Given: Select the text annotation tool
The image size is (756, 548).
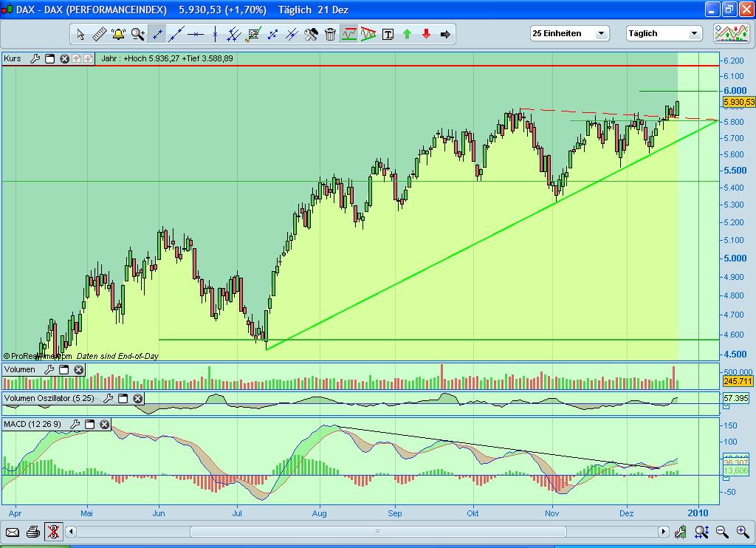Looking at the screenshot, I should pyautogui.click(x=388, y=34).
